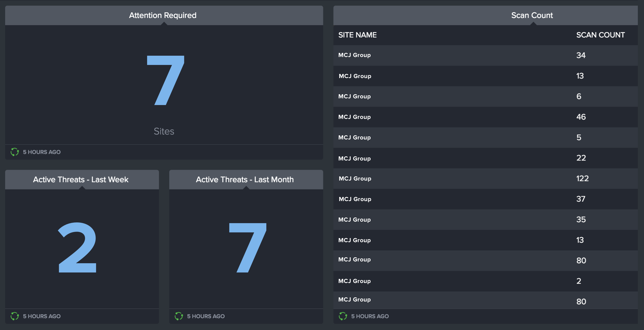Click the scan count value 34

tap(581, 55)
